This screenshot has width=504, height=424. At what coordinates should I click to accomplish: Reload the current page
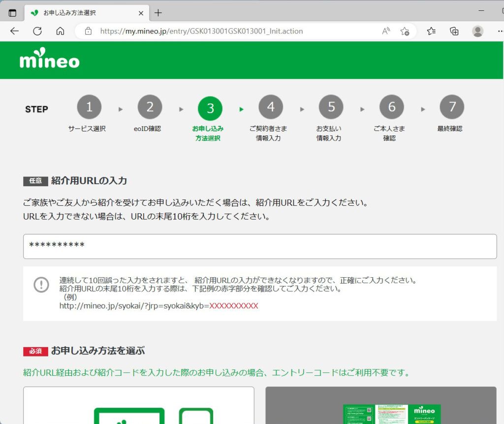37,31
